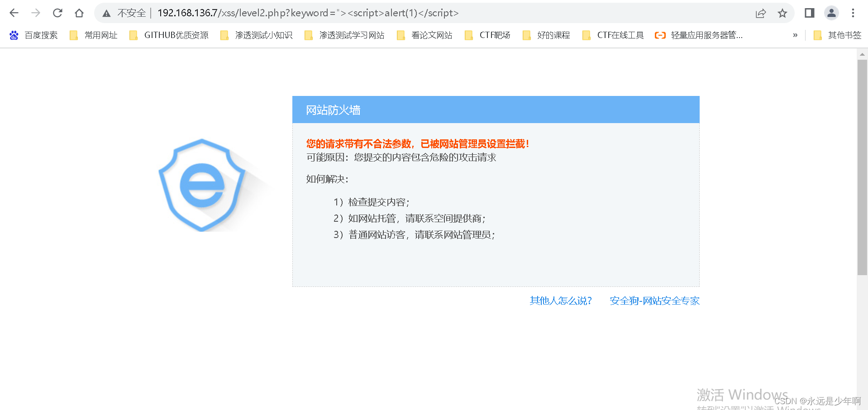Click the not-secure warning icon
Viewport: 868px width, 410px height.
(106, 14)
